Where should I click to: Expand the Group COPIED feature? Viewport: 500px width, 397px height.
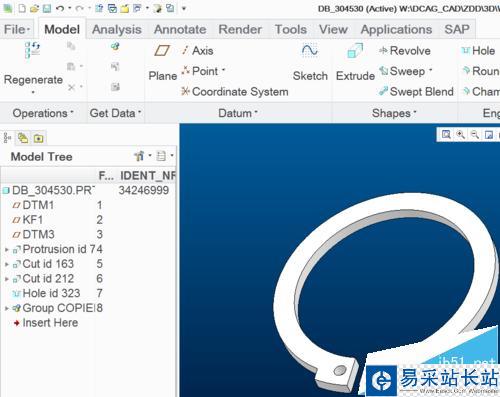pos(7,308)
